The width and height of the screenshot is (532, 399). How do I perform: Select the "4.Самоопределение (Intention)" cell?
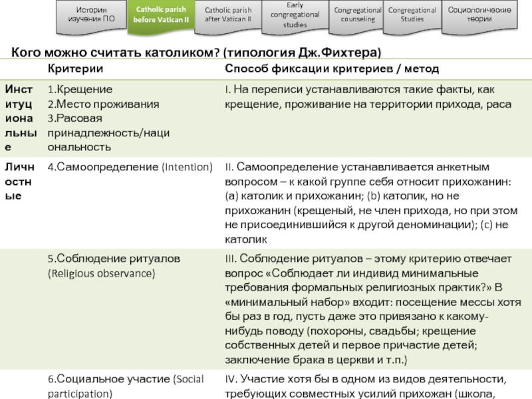pyautogui.click(x=129, y=167)
